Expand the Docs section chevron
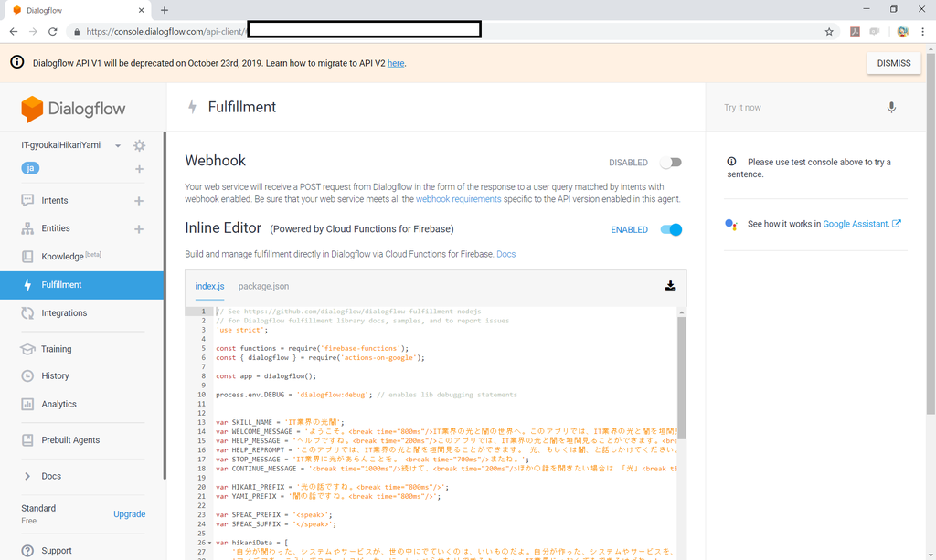936x560 pixels. 27,476
